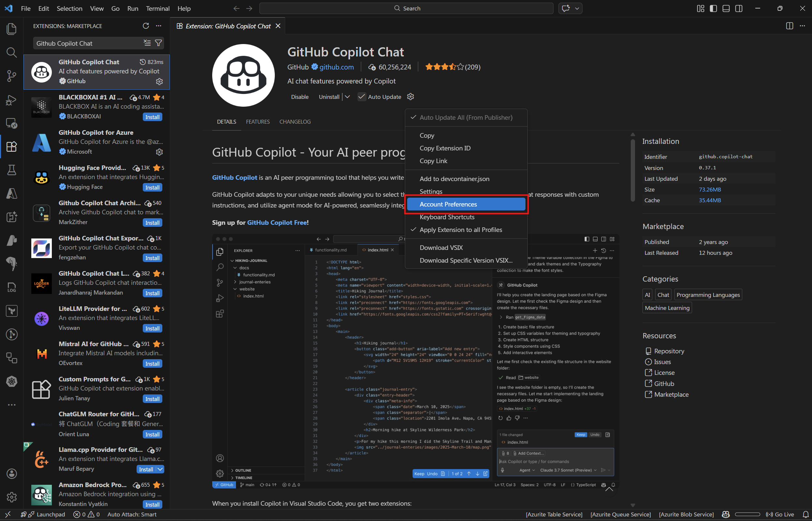Open the Repository resource link
The width and height of the screenshot is (812, 521).
(x=669, y=351)
